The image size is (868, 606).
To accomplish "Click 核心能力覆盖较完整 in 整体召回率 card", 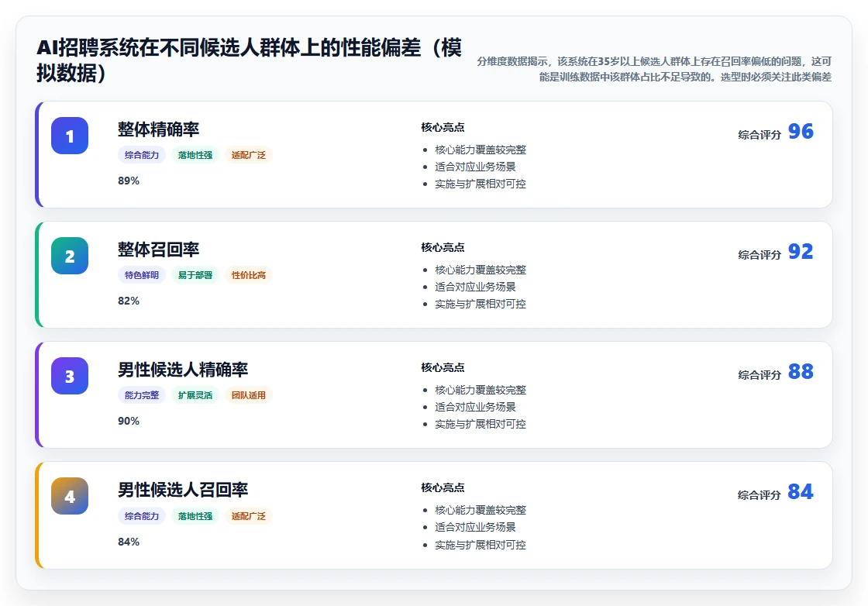I will pos(480,270).
